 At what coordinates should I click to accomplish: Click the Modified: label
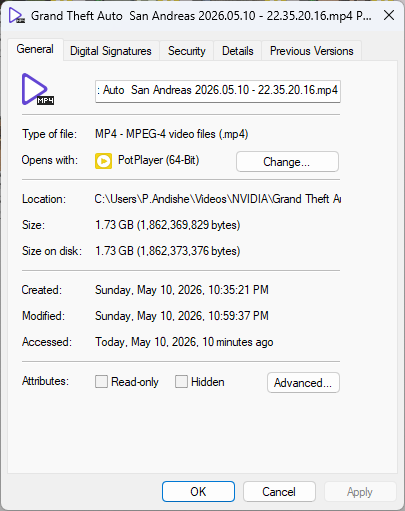pos(43,316)
